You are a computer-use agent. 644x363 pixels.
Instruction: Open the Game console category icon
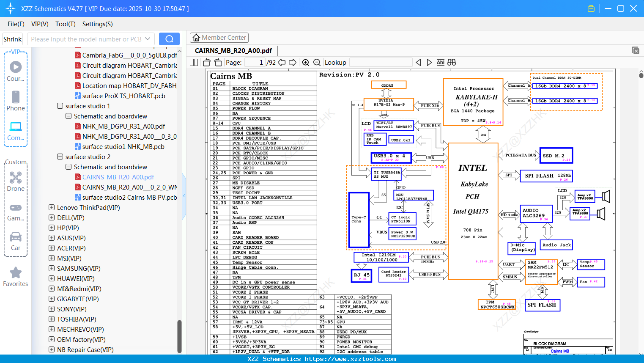tap(16, 212)
